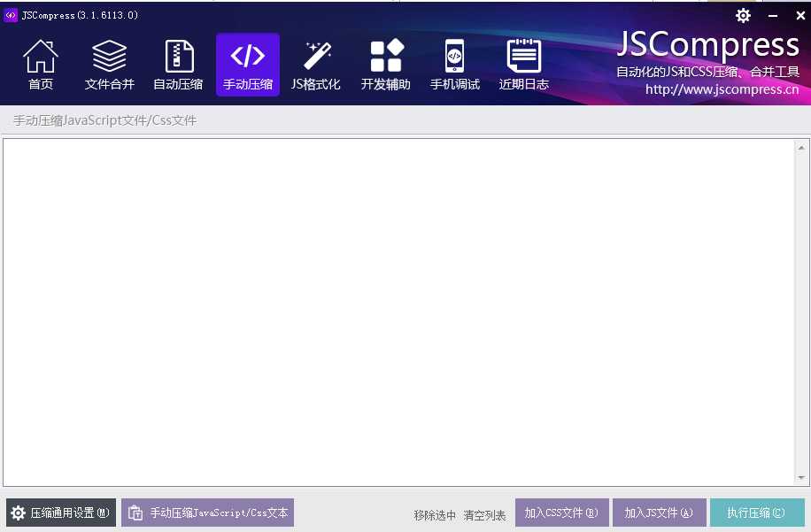Open the JS格式化 formatter tool

point(316,65)
